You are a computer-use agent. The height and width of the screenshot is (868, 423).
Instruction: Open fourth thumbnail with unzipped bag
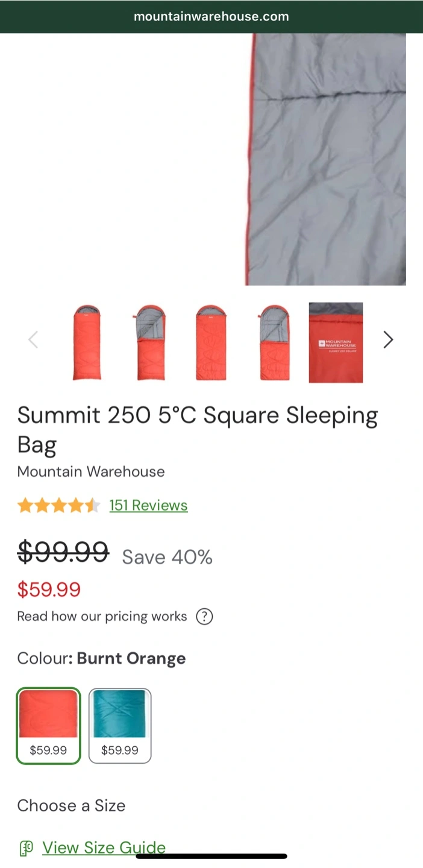(x=274, y=342)
